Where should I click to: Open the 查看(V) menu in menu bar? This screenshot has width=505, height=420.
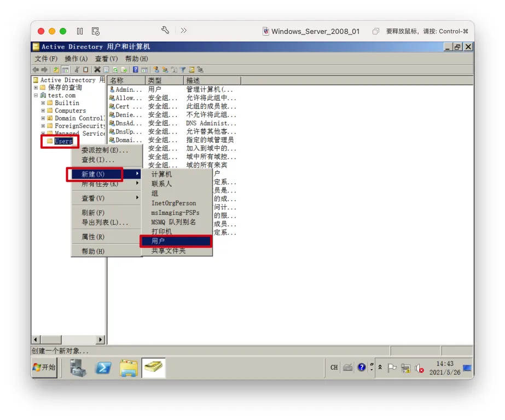click(x=106, y=59)
